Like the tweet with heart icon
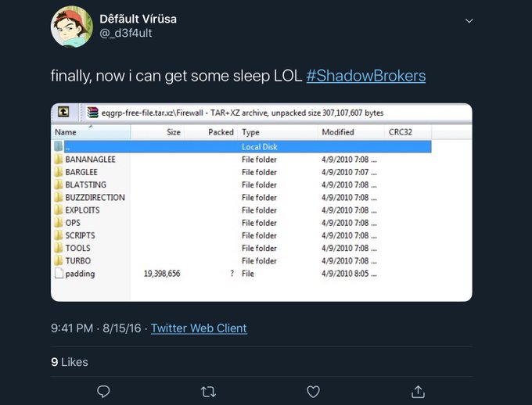The height and width of the screenshot is (405, 532). pos(313,392)
